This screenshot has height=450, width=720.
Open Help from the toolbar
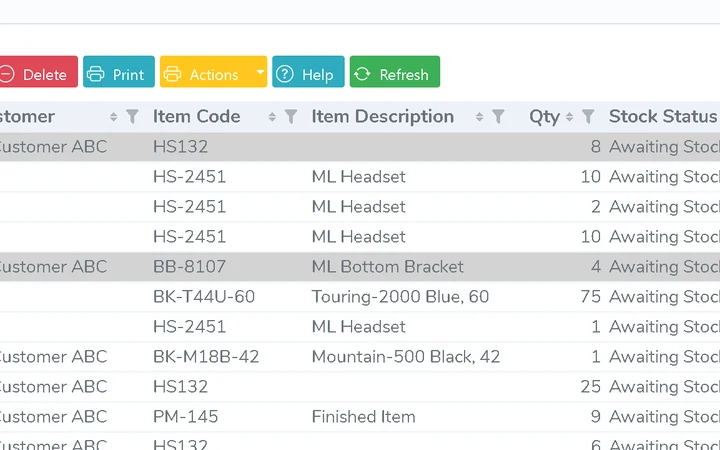(x=308, y=72)
